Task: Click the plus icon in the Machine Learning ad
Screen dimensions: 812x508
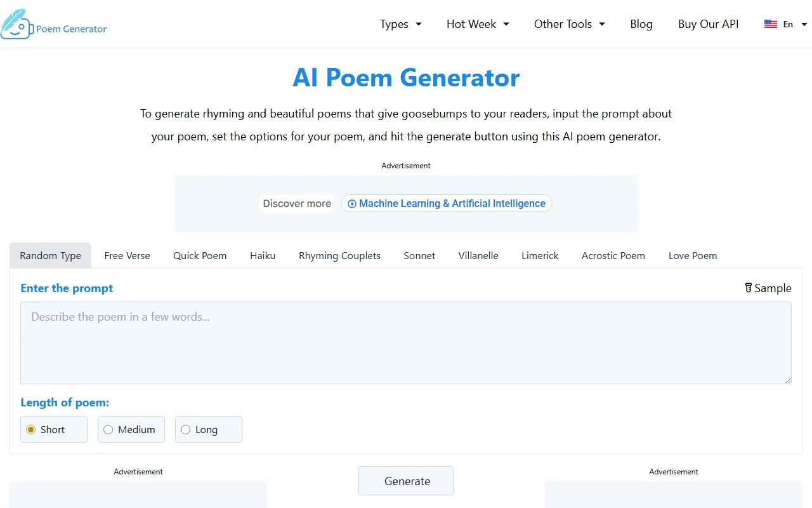Action: coord(352,204)
